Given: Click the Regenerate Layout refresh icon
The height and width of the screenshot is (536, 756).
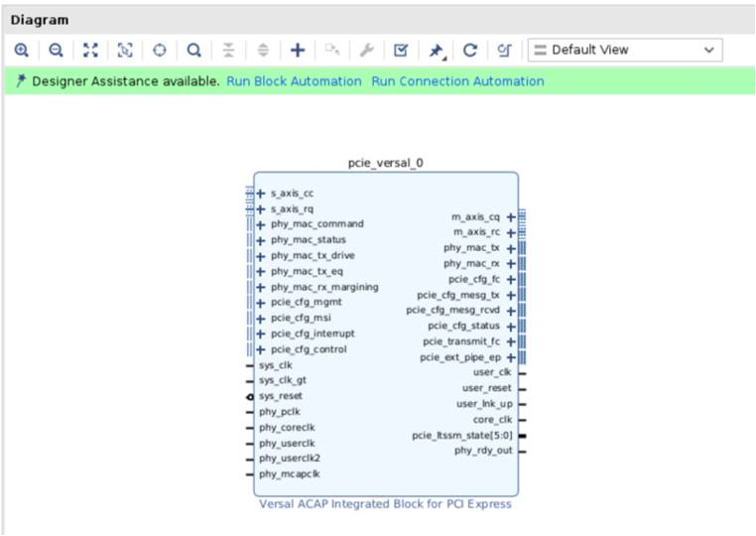Looking at the screenshot, I should tap(470, 50).
